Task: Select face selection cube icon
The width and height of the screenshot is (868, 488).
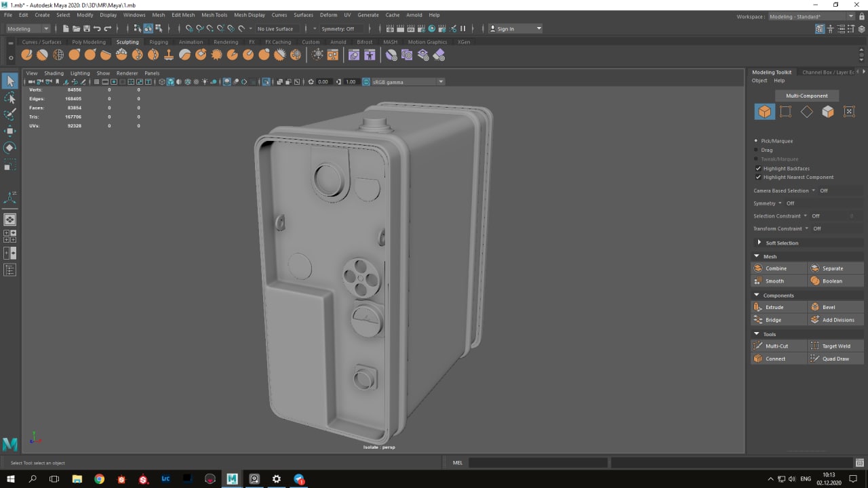Action: [828, 112]
